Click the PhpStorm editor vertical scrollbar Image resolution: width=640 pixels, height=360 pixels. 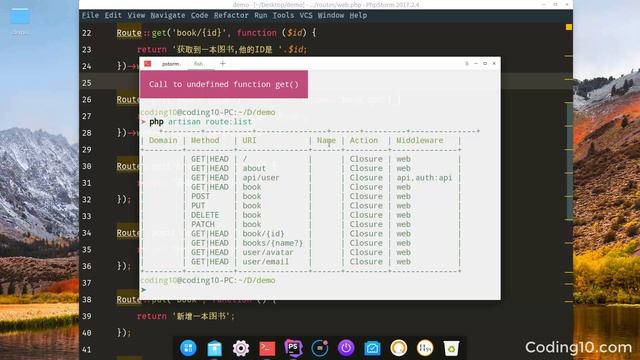click(569, 161)
